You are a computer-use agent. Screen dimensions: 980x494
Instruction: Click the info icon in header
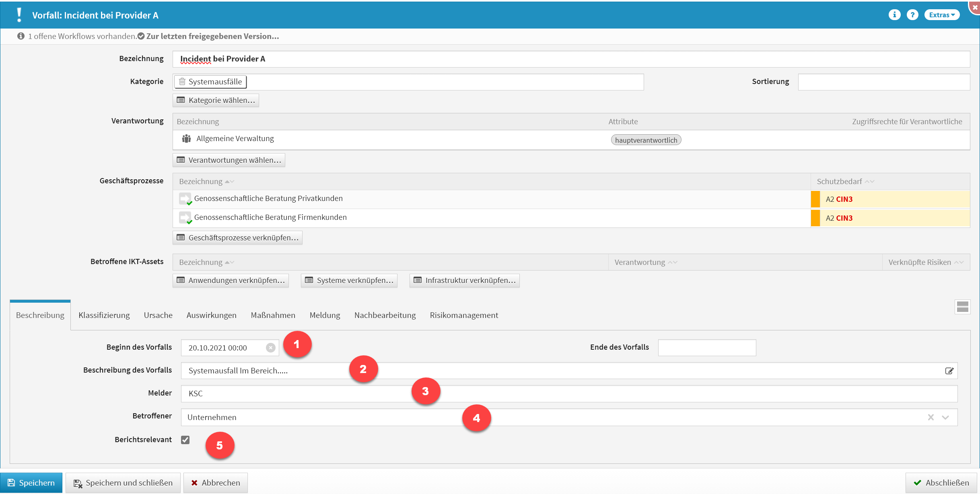894,15
